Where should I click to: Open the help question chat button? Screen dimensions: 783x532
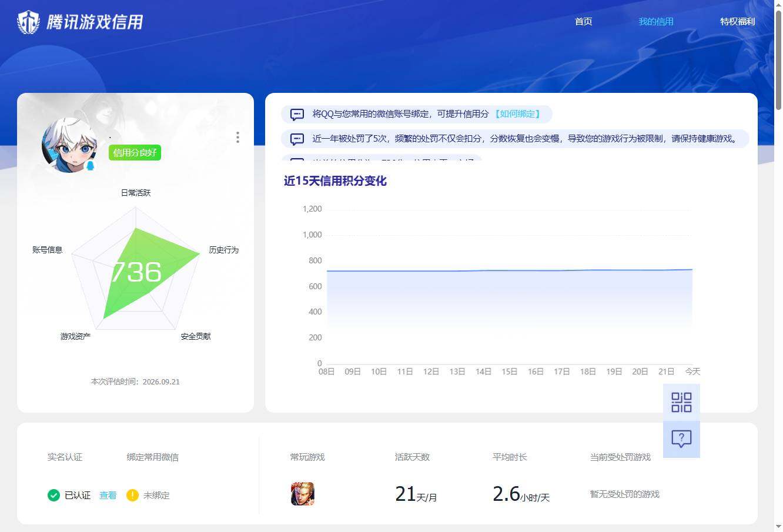681,439
